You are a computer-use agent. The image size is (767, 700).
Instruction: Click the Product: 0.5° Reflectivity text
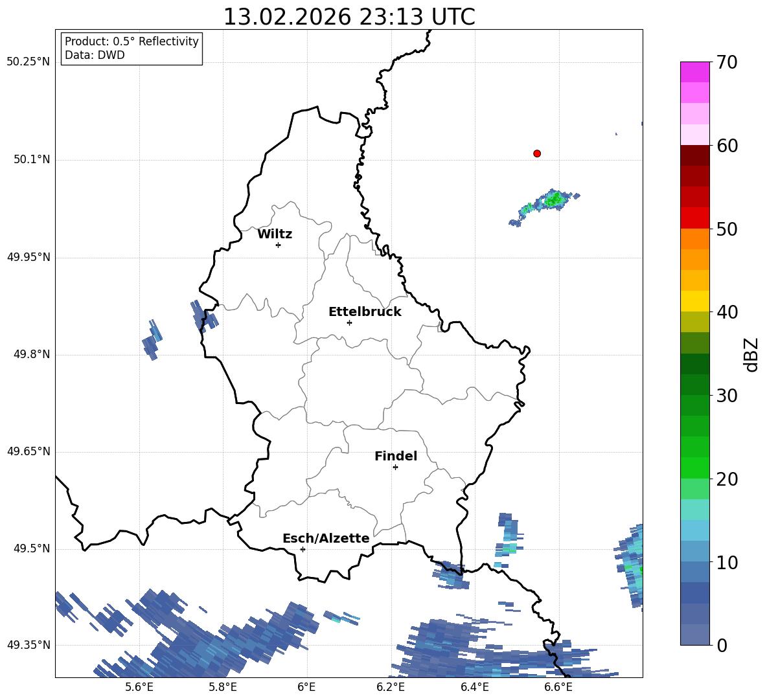click(132, 41)
